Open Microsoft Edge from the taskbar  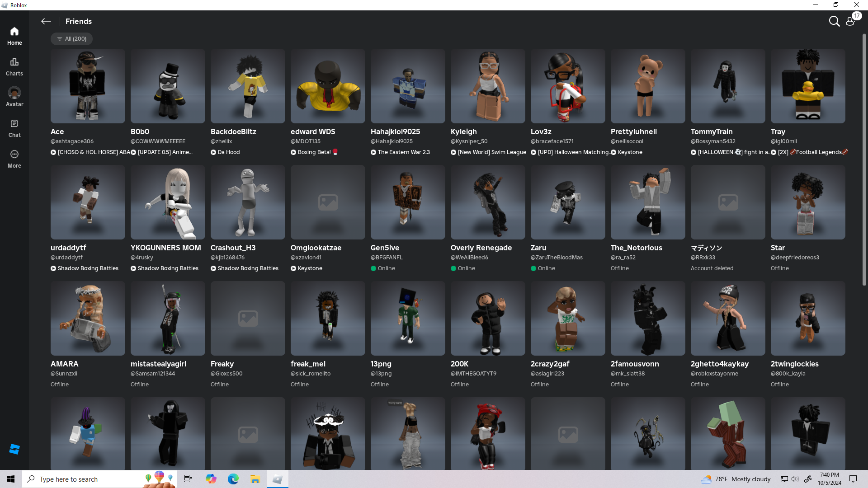click(233, 479)
